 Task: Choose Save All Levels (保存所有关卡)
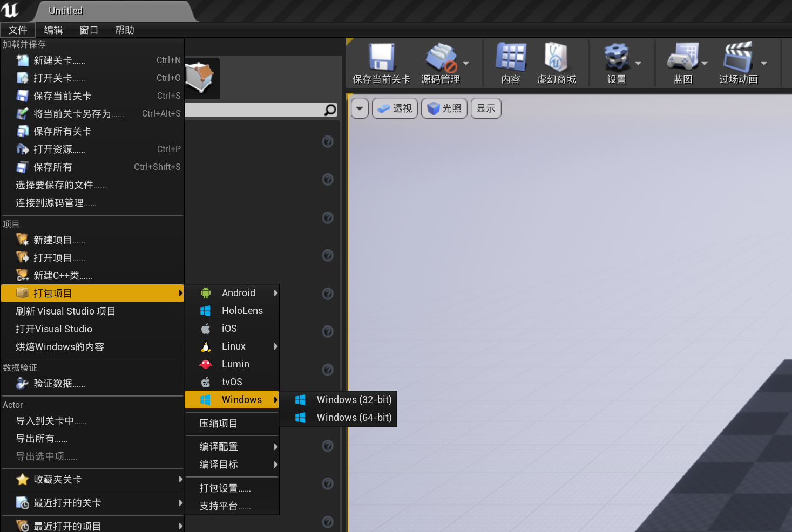92,132
